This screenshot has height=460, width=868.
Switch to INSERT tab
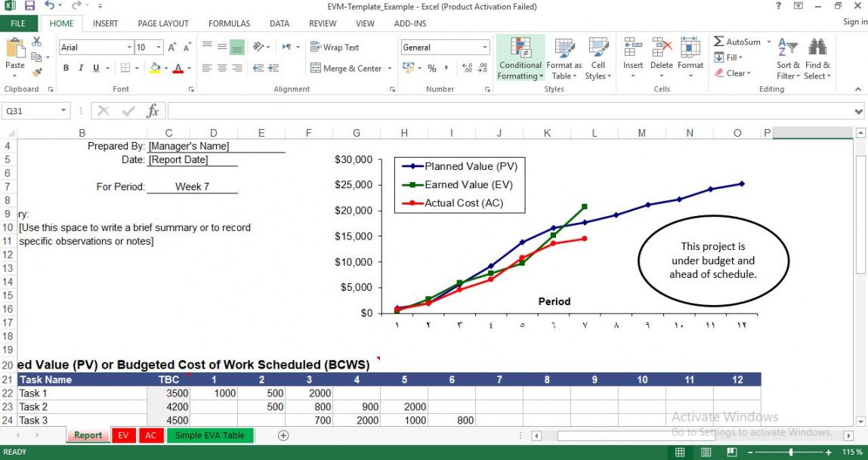105,23
